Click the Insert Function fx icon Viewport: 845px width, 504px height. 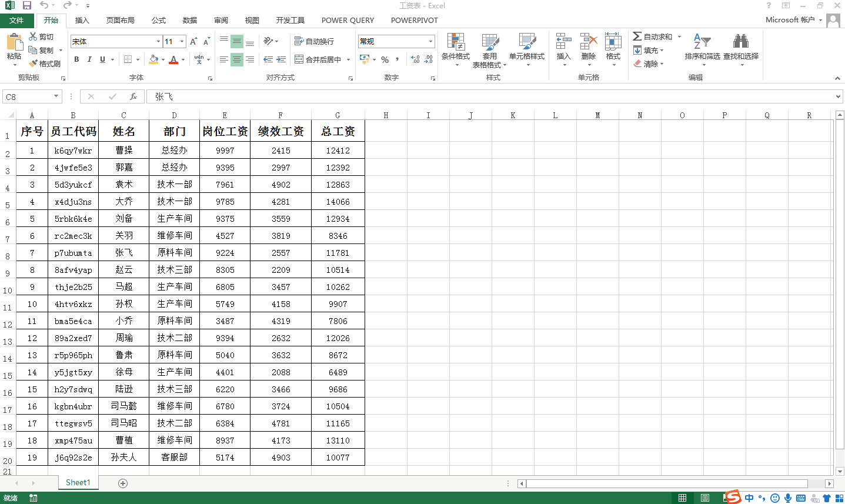pos(133,96)
